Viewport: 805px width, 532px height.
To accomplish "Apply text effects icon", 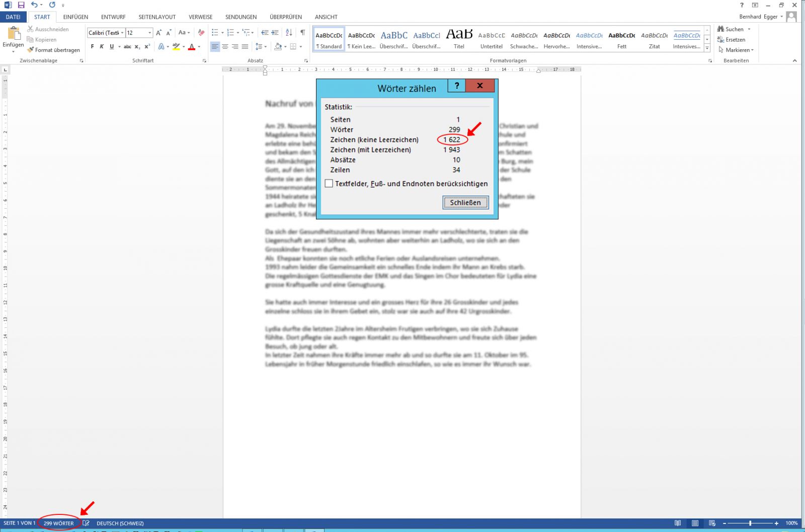I will tap(161, 47).
